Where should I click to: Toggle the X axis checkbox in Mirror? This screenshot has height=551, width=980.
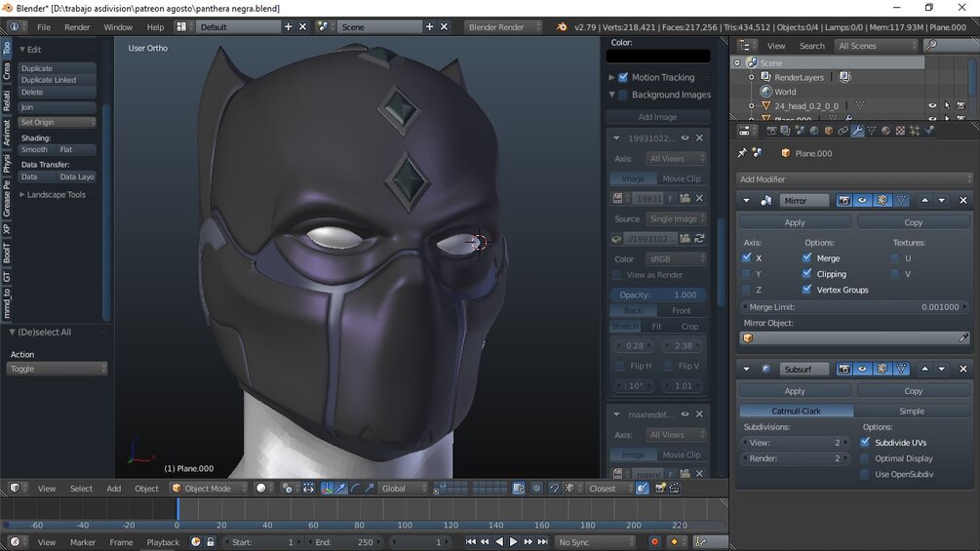[x=746, y=257]
